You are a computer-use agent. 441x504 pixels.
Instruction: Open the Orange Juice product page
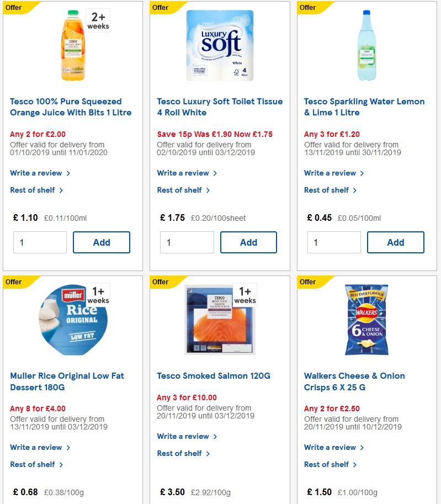point(66,107)
